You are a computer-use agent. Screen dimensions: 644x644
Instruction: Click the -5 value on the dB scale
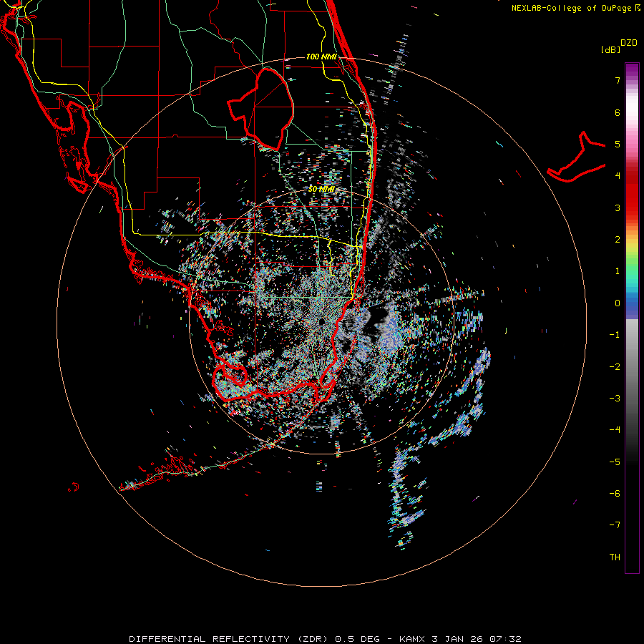(x=615, y=462)
